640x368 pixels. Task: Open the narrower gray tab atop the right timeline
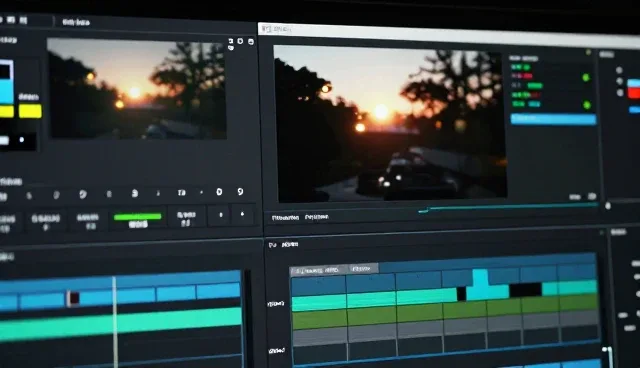[364, 268]
